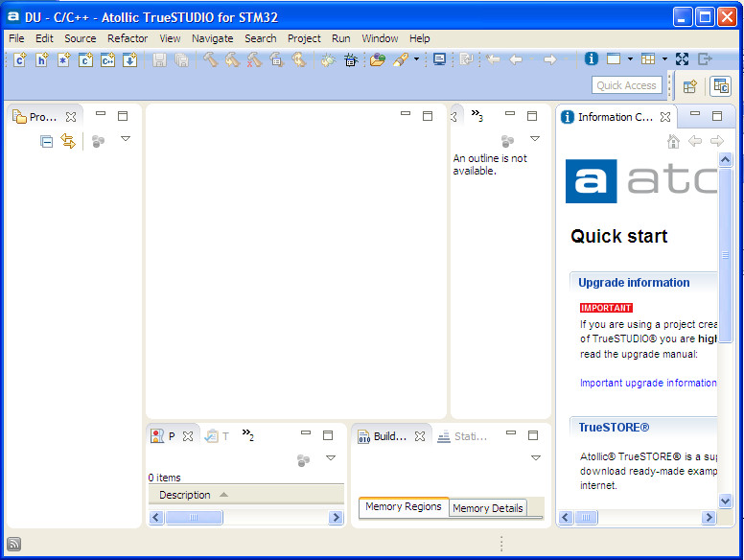Click the Save All icon

tap(182, 59)
